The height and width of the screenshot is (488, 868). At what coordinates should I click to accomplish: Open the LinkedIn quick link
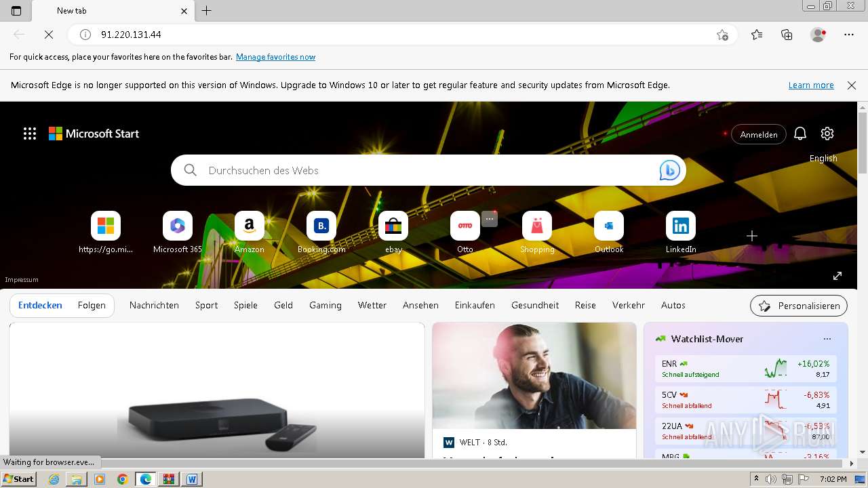point(681,232)
